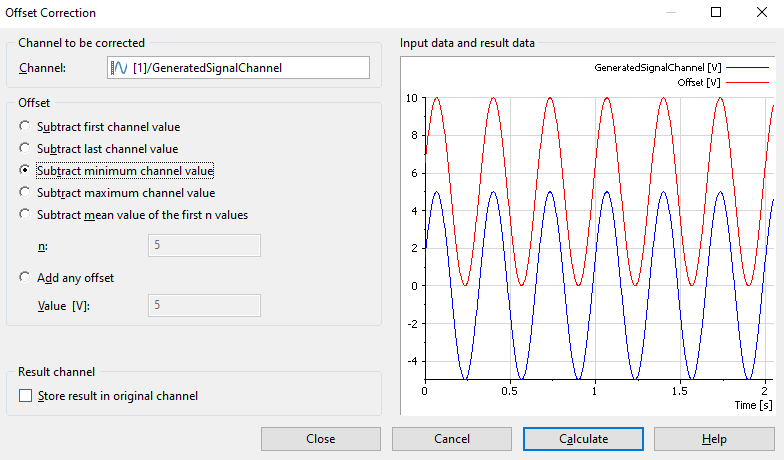Click the n value input field
This screenshot has height=460, width=784.
coord(204,246)
